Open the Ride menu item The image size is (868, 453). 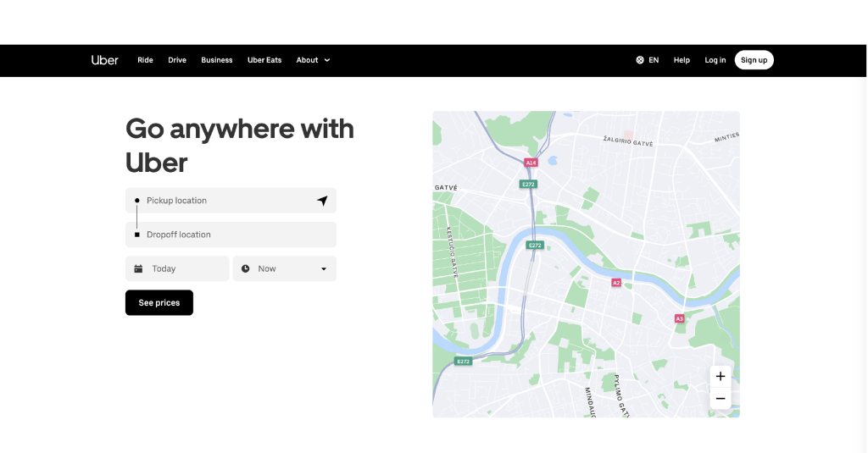pos(145,60)
